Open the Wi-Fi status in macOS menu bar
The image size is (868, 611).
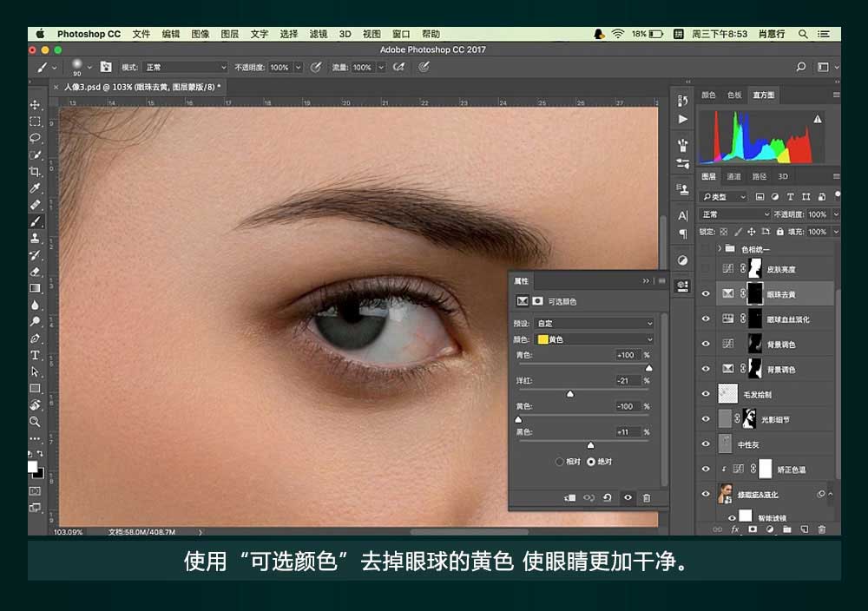pos(618,34)
